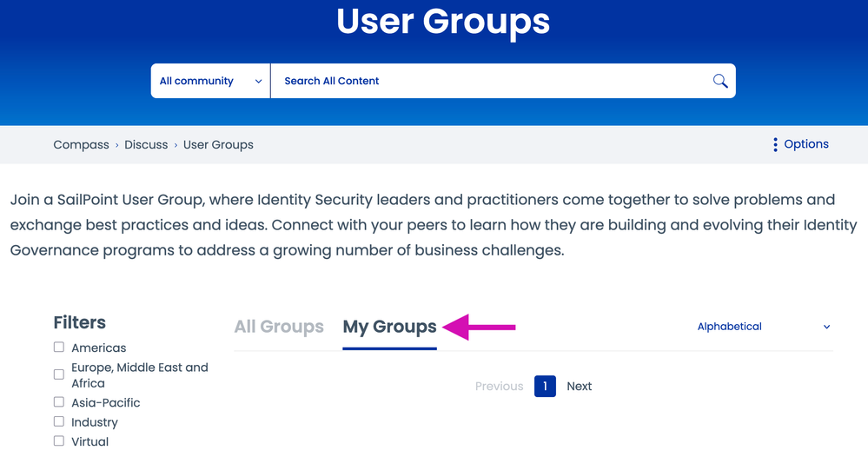The height and width of the screenshot is (457, 868).
Task: Click the magnifying glass search icon
Action: click(719, 81)
